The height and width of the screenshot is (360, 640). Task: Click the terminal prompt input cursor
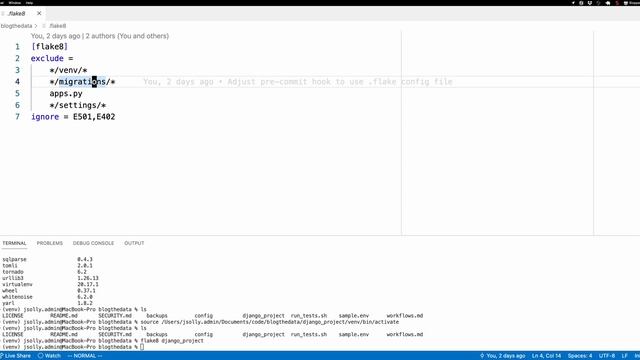142,347
